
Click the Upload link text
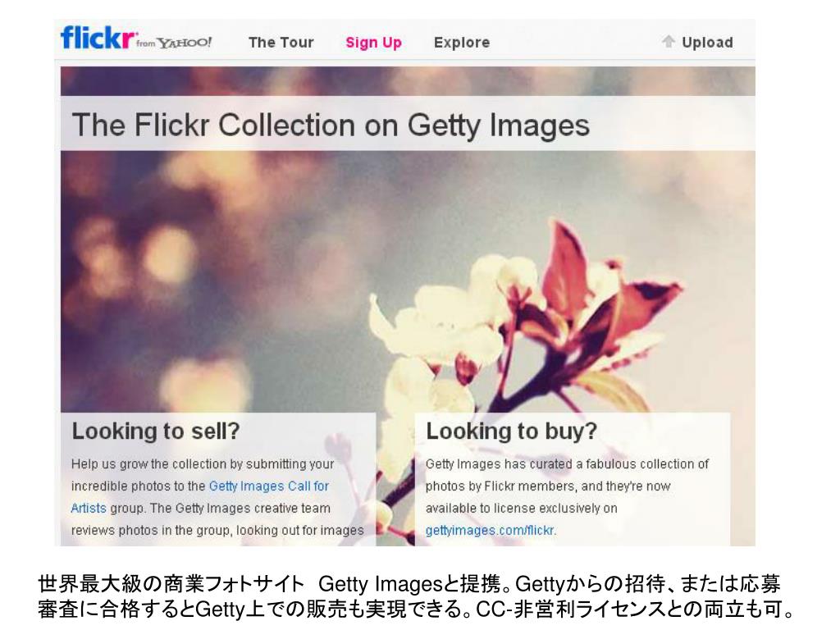click(707, 43)
